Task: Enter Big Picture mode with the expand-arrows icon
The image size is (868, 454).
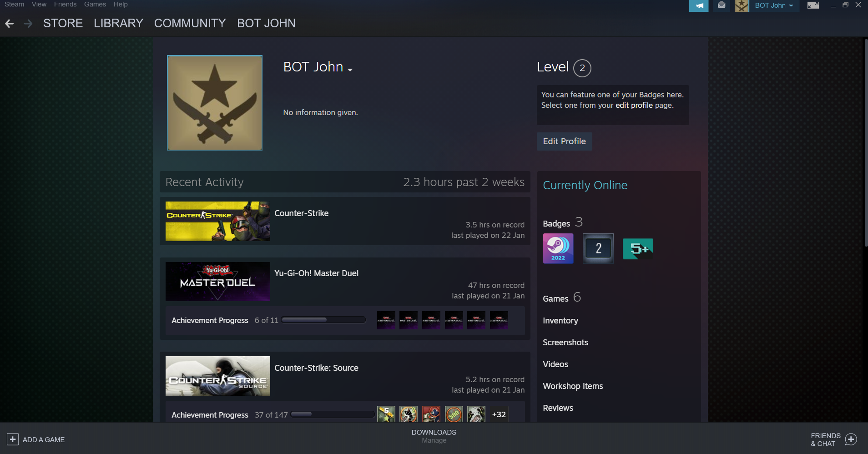Action: click(813, 5)
